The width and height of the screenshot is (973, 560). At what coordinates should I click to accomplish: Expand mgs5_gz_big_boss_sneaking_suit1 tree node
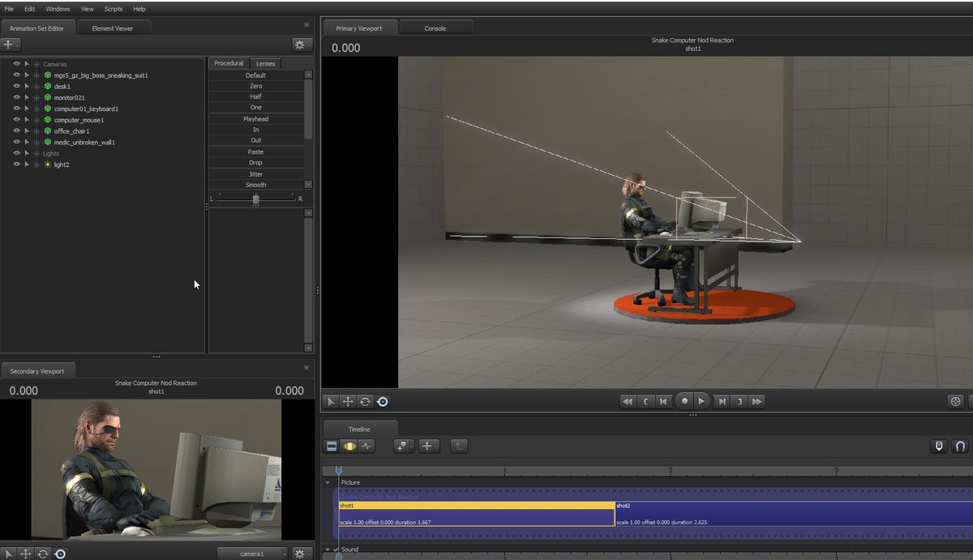36,75
